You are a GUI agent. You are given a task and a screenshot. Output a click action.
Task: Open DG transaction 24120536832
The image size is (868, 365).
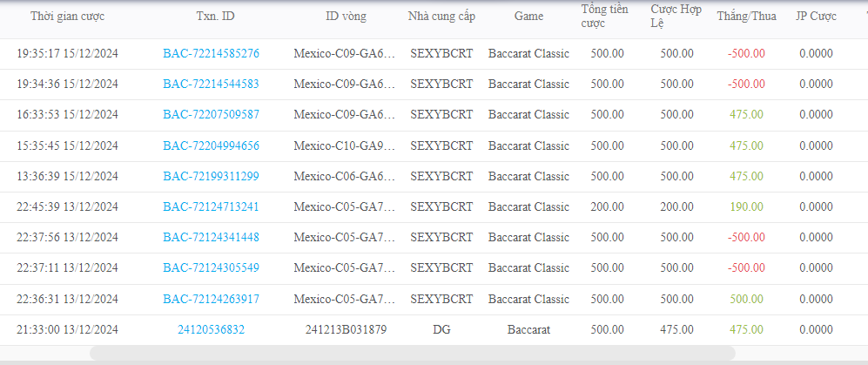(211, 330)
